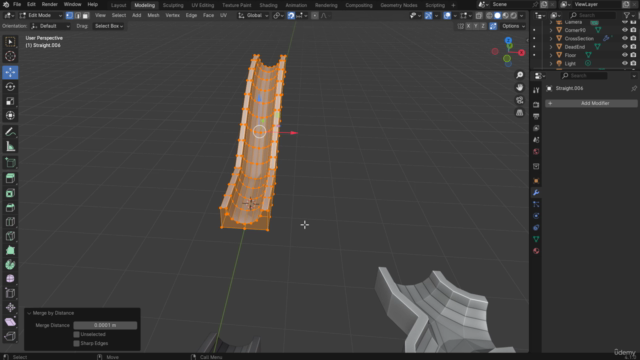
Task: Activate the Inset Faces tool
Action: click(10, 193)
